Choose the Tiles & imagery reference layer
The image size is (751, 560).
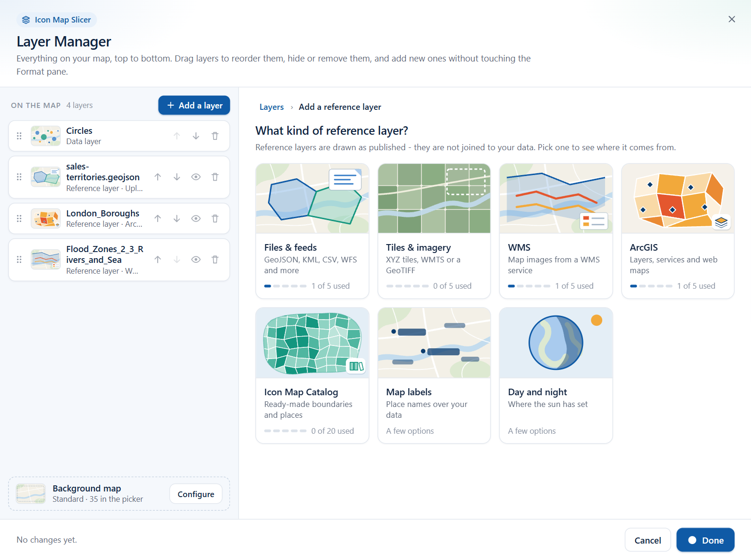(434, 231)
